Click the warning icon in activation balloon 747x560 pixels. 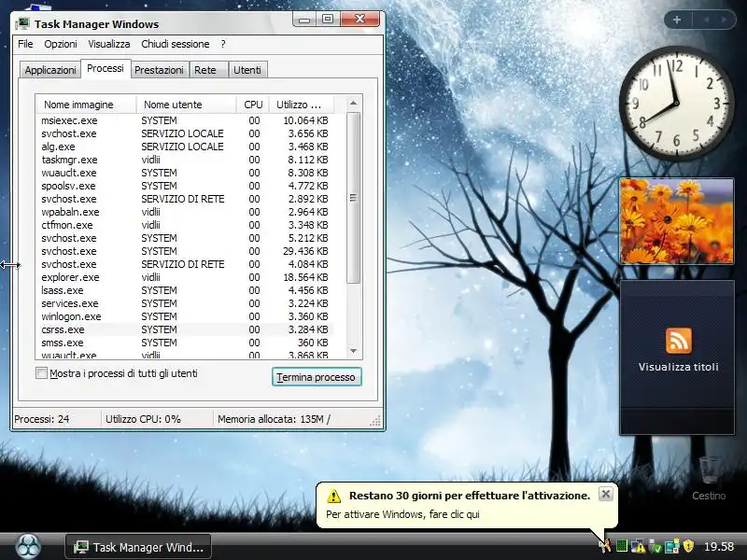click(334, 497)
